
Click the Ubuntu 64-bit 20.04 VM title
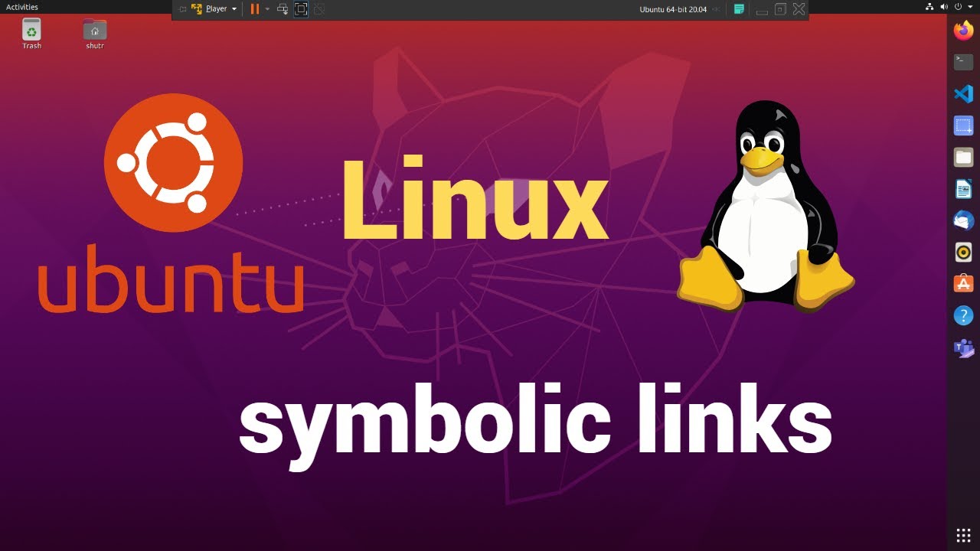673,9
